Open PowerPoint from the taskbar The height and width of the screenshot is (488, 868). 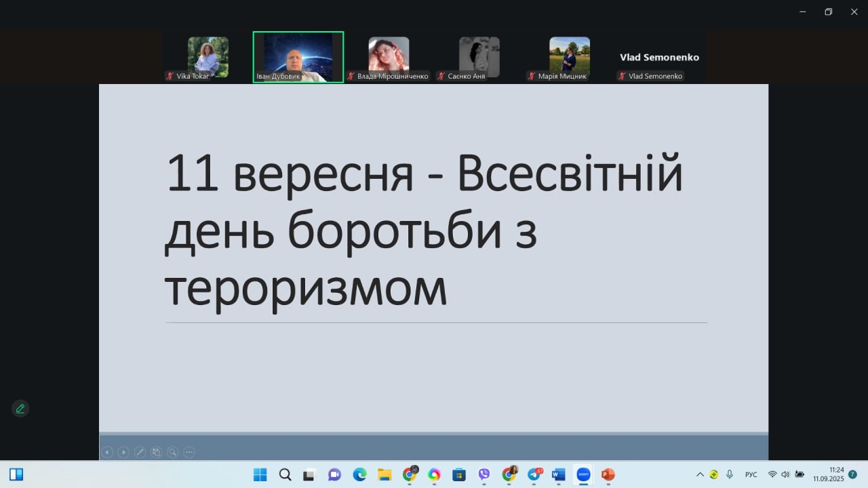click(x=608, y=474)
